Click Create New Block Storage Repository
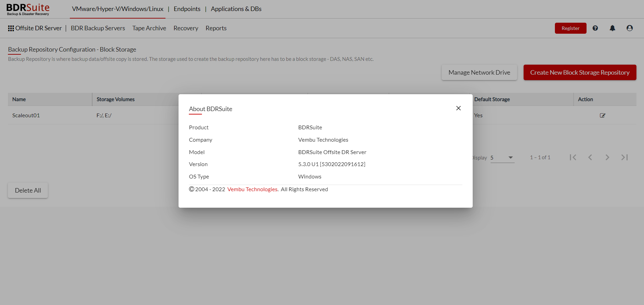Image resolution: width=644 pixels, height=305 pixels. click(580, 73)
